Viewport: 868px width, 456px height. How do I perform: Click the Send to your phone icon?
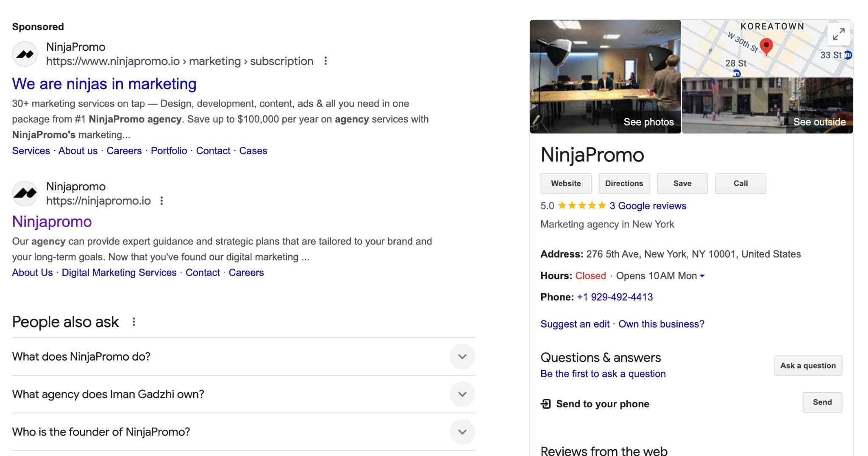[546, 404]
